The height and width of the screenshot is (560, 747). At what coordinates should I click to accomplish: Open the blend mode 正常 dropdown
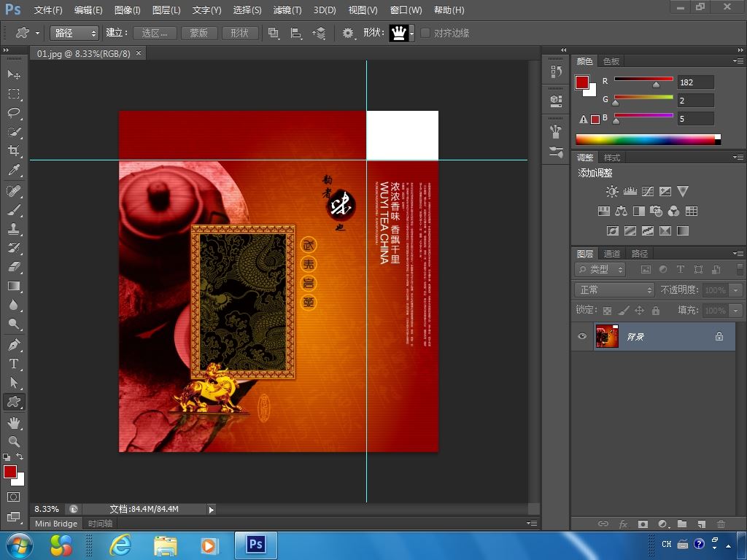pyautogui.click(x=614, y=289)
